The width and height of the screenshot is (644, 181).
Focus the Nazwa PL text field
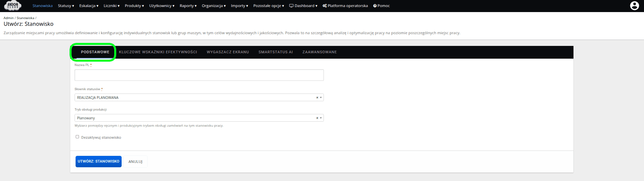click(199, 75)
